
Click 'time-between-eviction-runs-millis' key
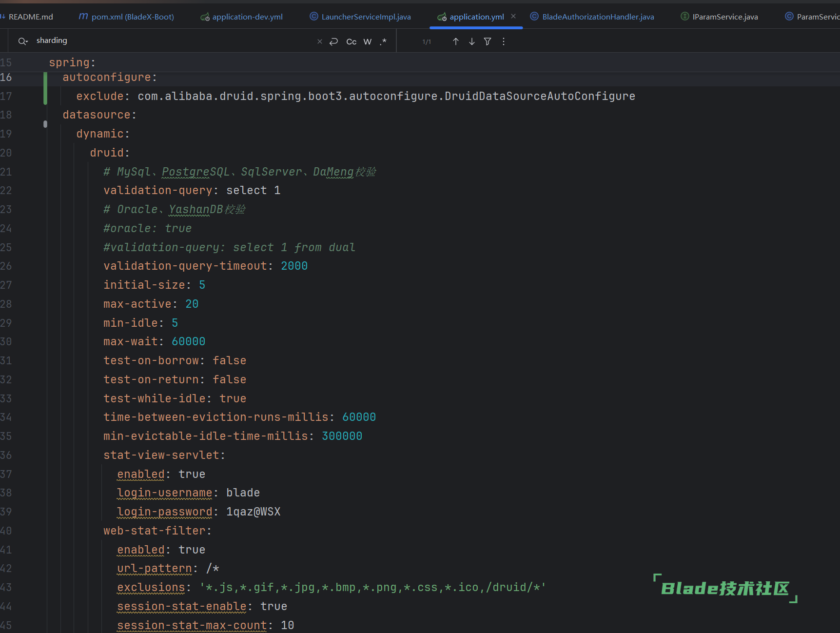tap(215, 417)
